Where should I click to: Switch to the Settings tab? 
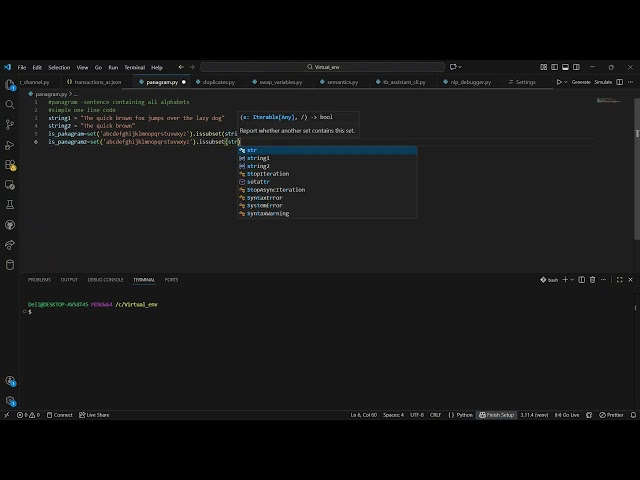(523, 82)
